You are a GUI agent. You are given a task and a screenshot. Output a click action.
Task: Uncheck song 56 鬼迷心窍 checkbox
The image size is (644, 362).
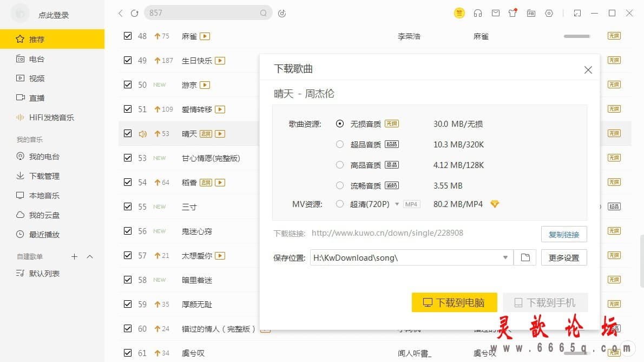pyautogui.click(x=128, y=231)
